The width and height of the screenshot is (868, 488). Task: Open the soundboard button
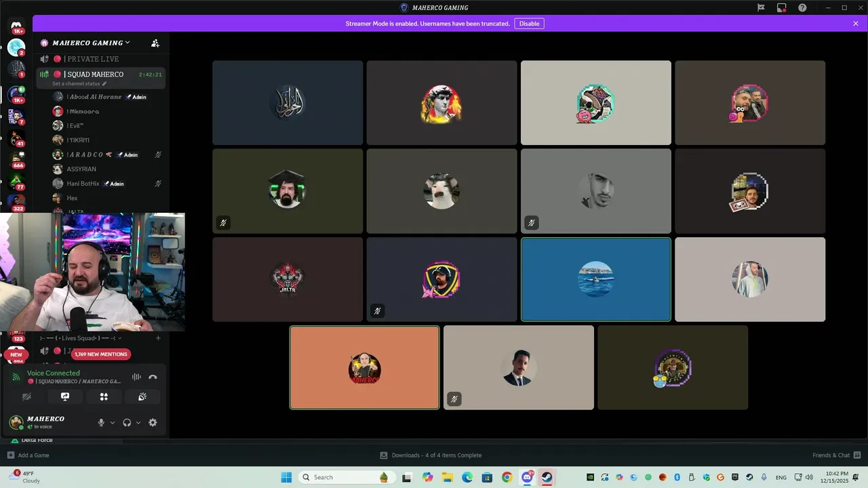tap(142, 396)
